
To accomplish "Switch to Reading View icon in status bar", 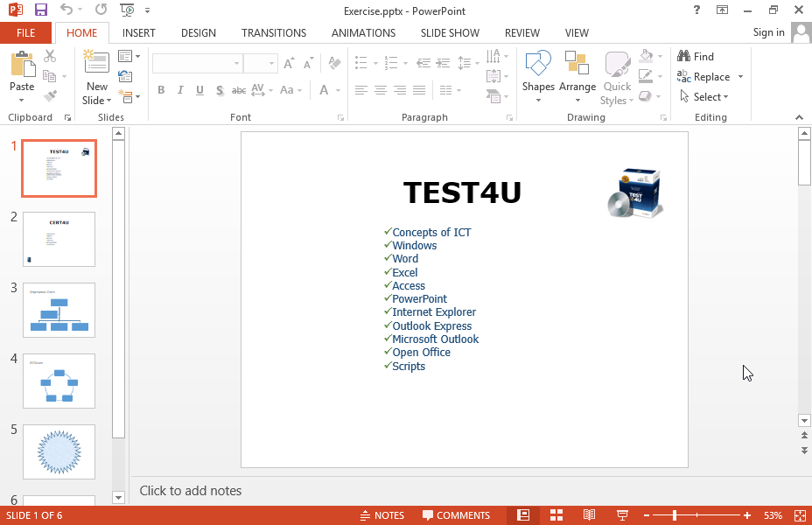I will point(590,515).
